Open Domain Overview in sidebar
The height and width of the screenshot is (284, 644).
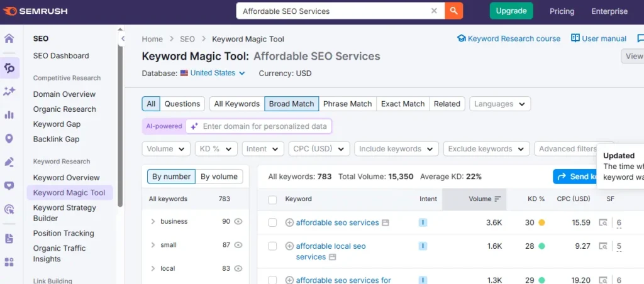pyautogui.click(x=65, y=94)
